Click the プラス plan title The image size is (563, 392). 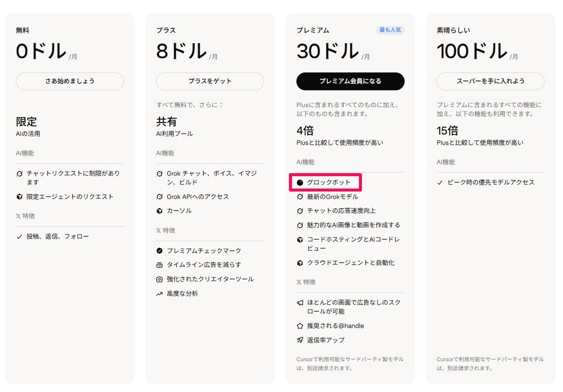click(x=166, y=30)
